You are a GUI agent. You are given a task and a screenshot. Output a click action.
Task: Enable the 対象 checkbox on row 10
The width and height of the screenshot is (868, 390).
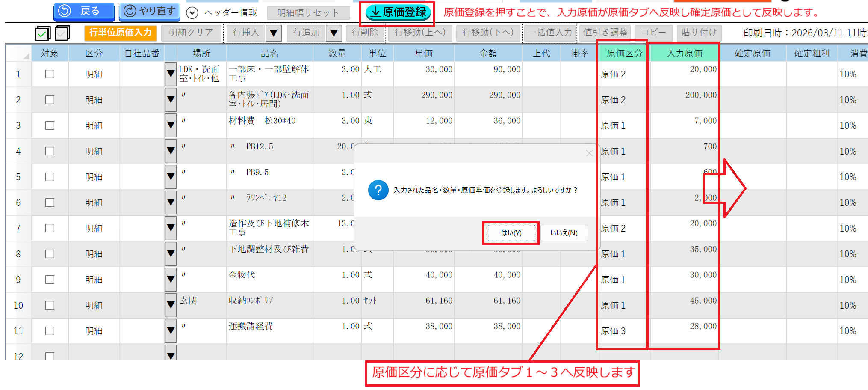tap(50, 305)
